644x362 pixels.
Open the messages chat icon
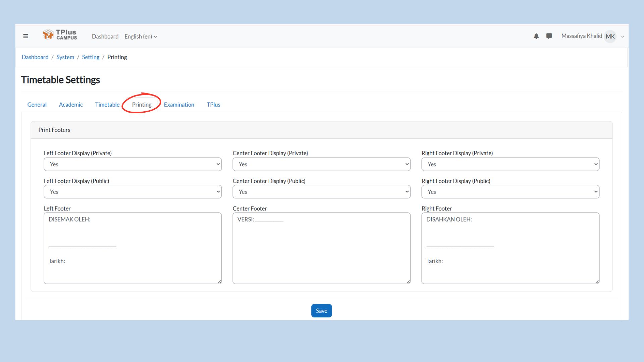(549, 36)
